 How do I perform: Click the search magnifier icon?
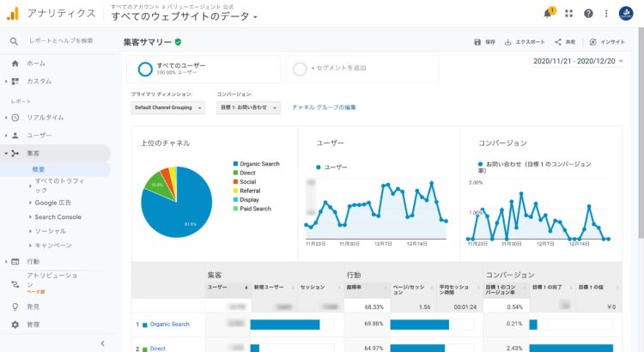click(14, 41)
